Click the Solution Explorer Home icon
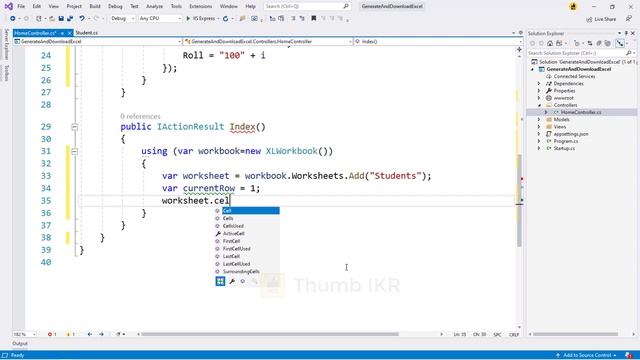 (550, 43)
